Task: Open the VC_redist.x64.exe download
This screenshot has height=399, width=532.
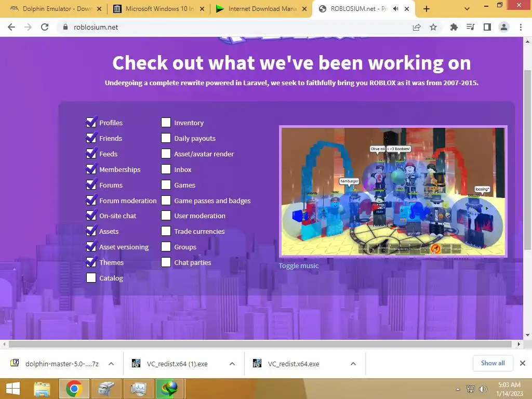Action: tap(294, 364)
